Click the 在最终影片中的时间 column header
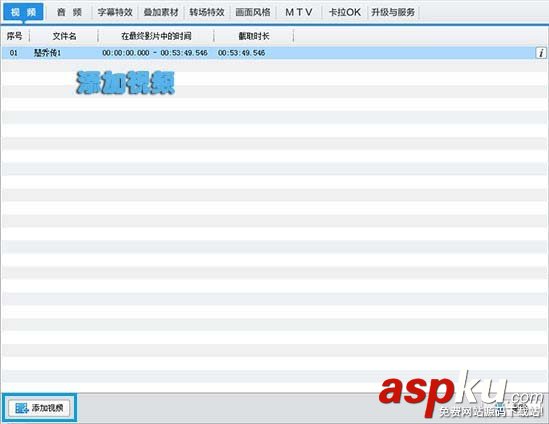The width and height of the screenshot is (549, 424). pyautogui.click(x=156, y=36)
